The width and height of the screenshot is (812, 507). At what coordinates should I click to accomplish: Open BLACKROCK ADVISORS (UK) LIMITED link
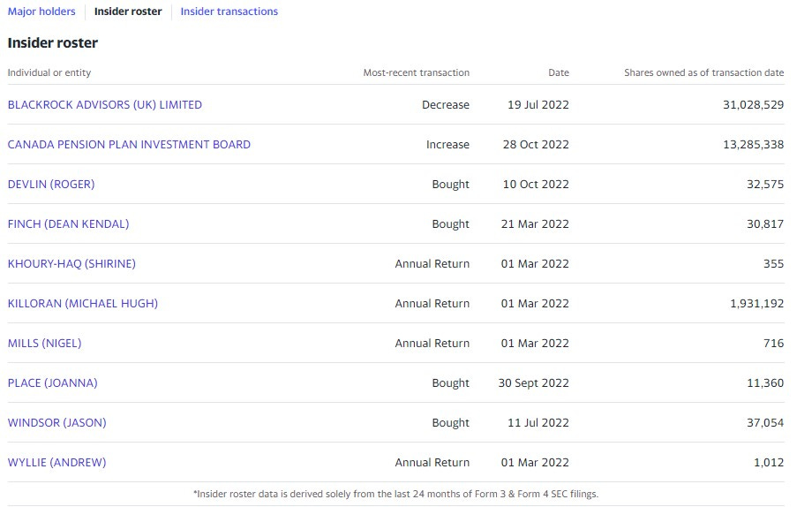pos(105,105)
